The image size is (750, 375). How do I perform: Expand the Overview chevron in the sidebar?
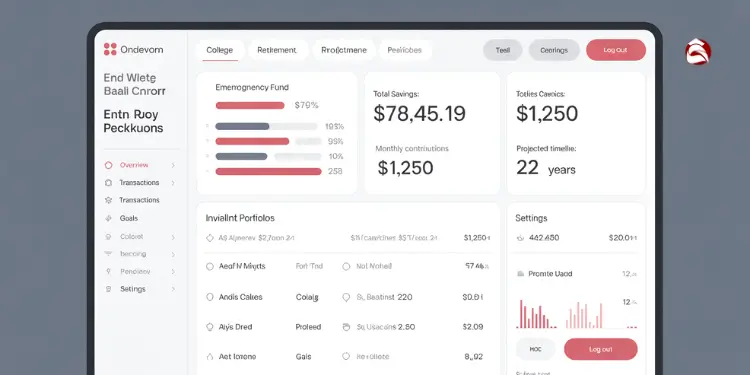173,165
